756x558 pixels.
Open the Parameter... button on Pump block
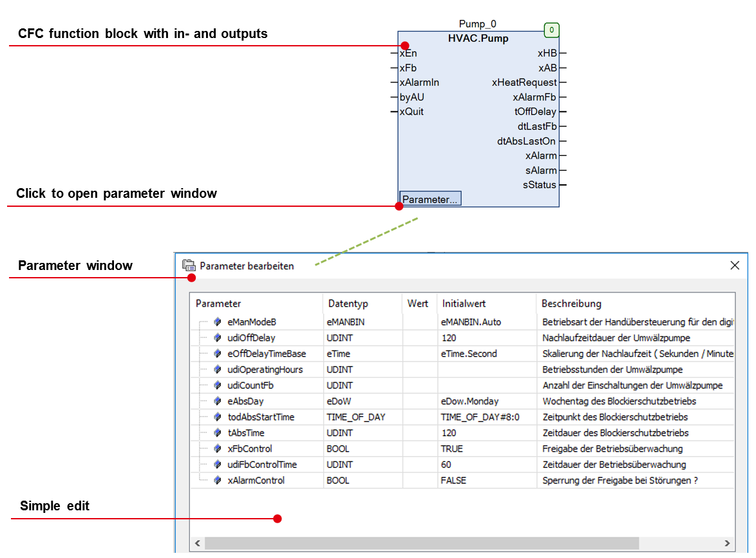(x=430, y=199)
